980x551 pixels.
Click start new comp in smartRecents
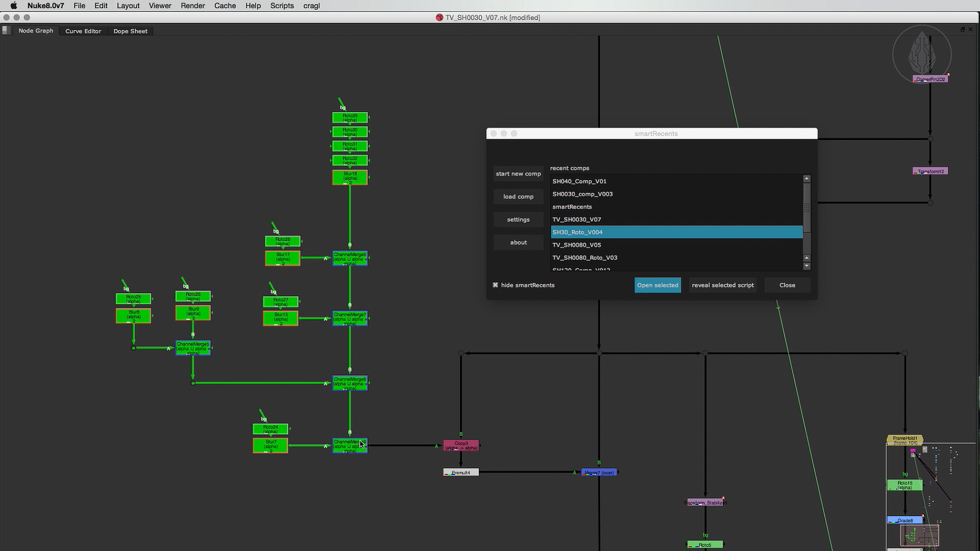518,173
